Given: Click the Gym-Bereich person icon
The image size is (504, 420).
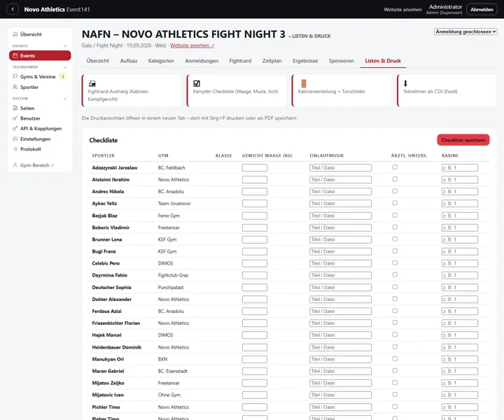Looking at the screenshot, I should 15,165.
